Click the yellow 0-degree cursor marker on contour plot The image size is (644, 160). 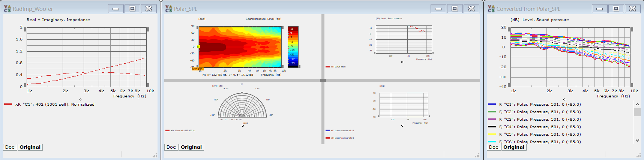tap(198, 47)
